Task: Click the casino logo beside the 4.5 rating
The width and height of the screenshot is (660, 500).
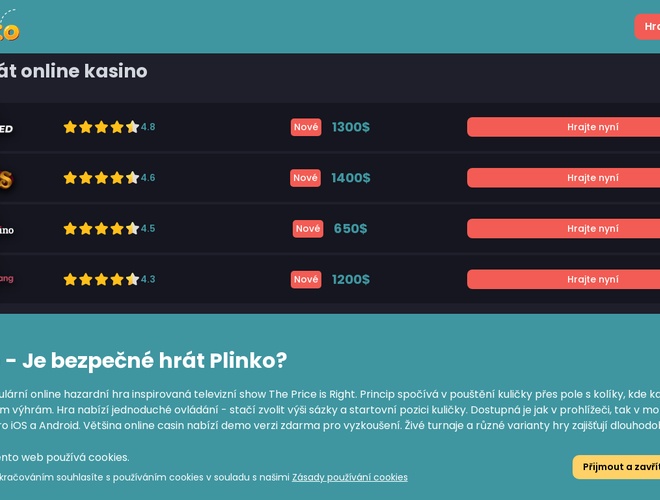Action: [x=7, y=230]
